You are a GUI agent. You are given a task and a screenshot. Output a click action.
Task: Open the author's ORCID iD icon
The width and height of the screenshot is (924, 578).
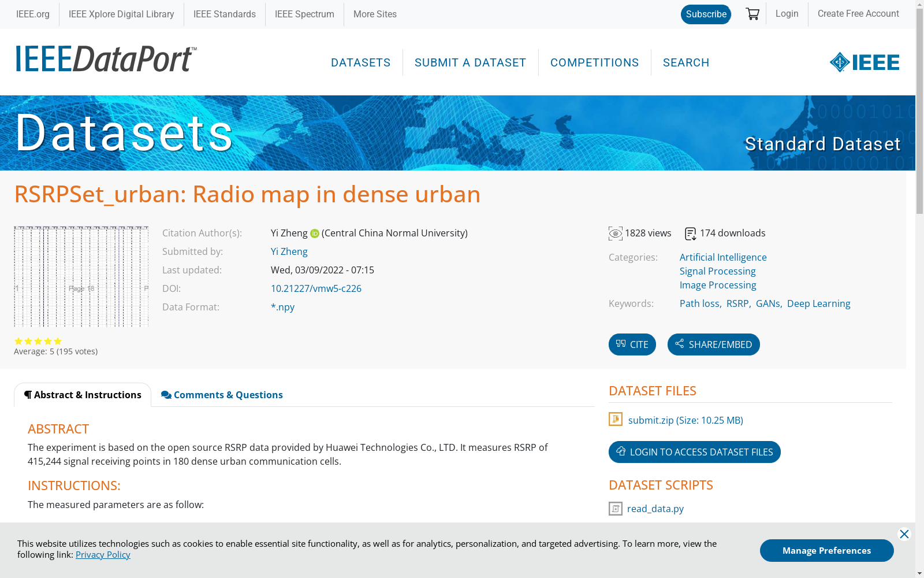315,234
